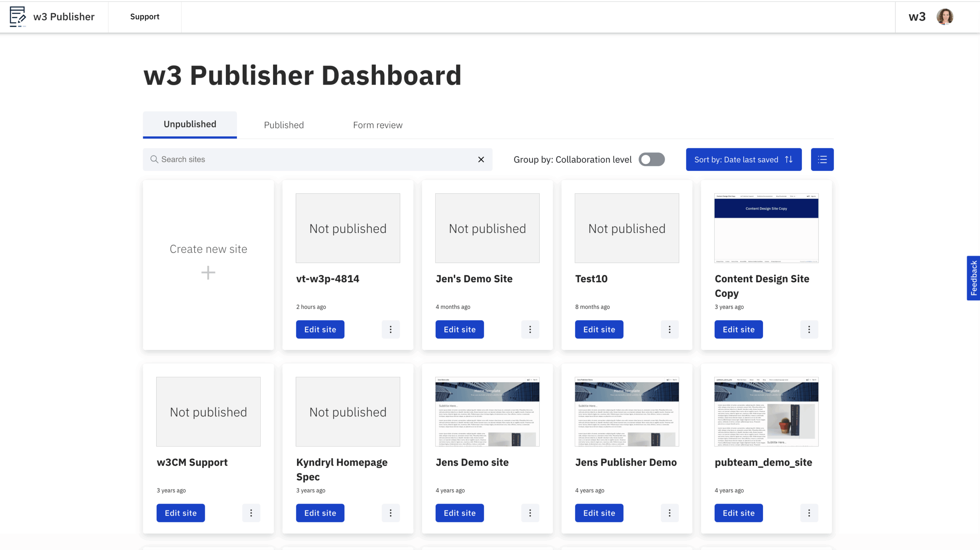The image size is (980, 550).
Task: Edit site w3CM Support
Action: 181,513
